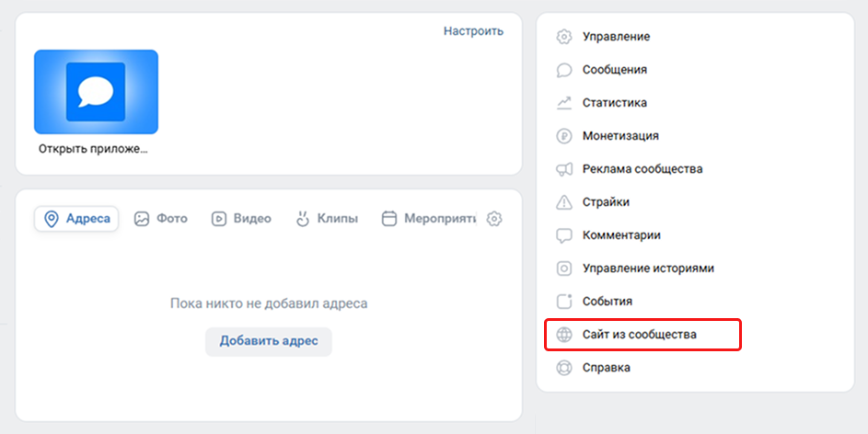
Task: Click the Управление gear icon
Action: tap(564, 37)
